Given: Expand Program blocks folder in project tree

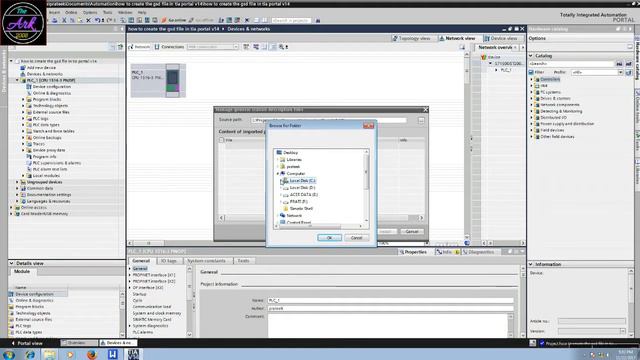Looking at the screenshot, I should 23,99.
